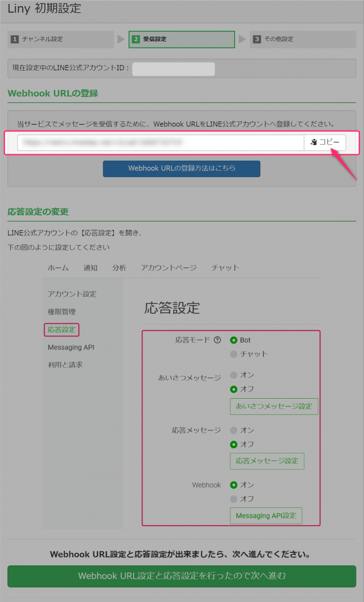Click the Liny 初期設定 page title
The height and width of the screenshot is (602, 364).
44,8
